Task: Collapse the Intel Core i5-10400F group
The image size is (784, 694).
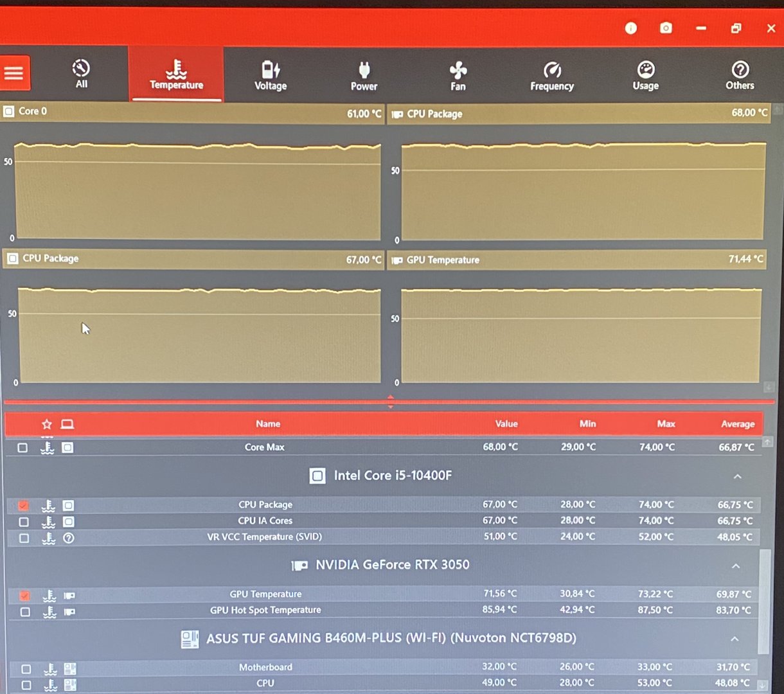Action: pos(737,477)
